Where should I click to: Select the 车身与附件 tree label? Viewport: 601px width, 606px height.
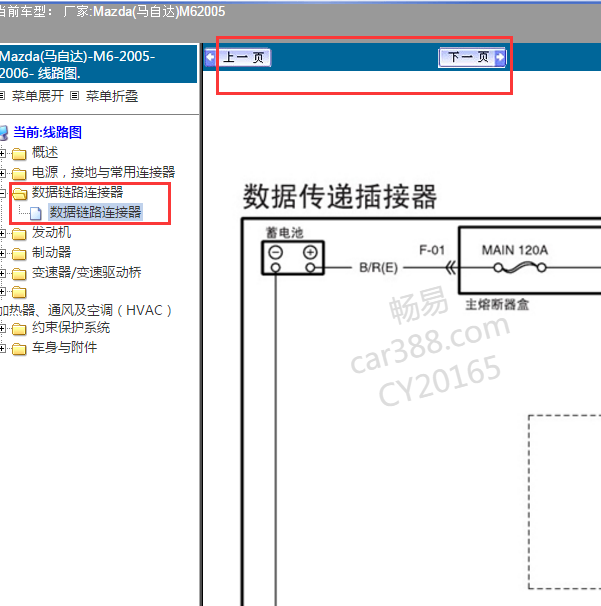tap(65, 347)
